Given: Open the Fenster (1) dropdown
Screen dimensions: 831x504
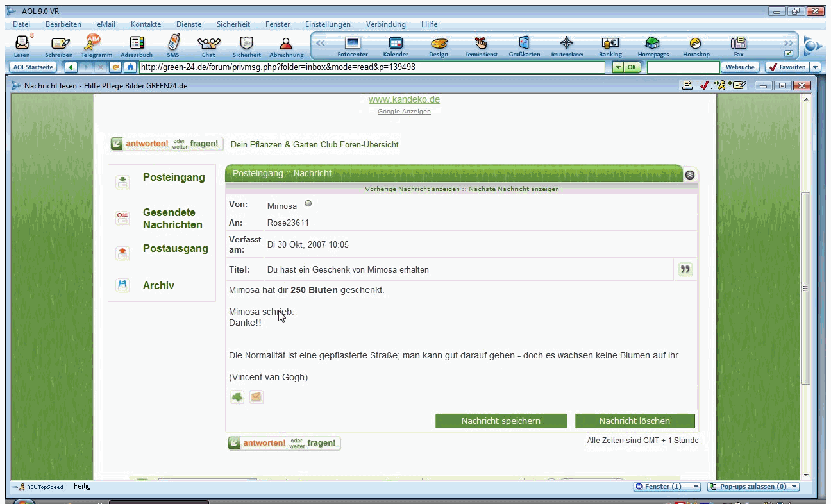Looking at the screenshot, I should [667, 487].
